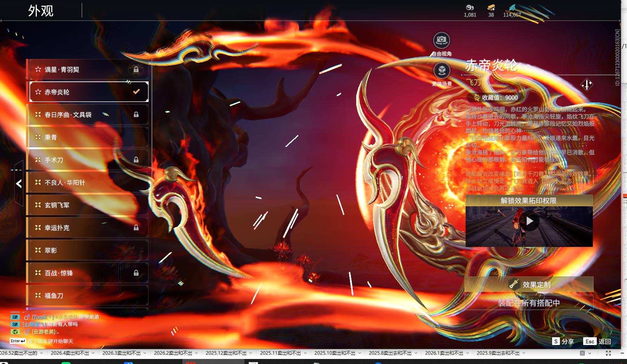Open the 效果定制 effect customization button
The image size is (627, 364).
[529, 284]
